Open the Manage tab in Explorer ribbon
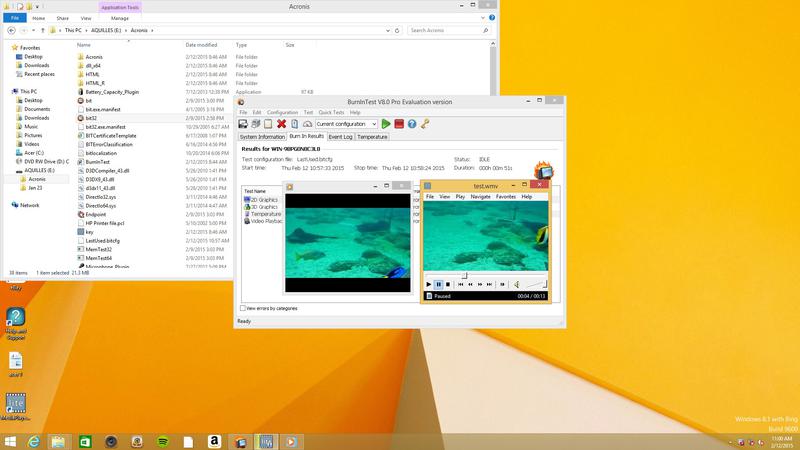The image size is (800, 450). (120, 18)
